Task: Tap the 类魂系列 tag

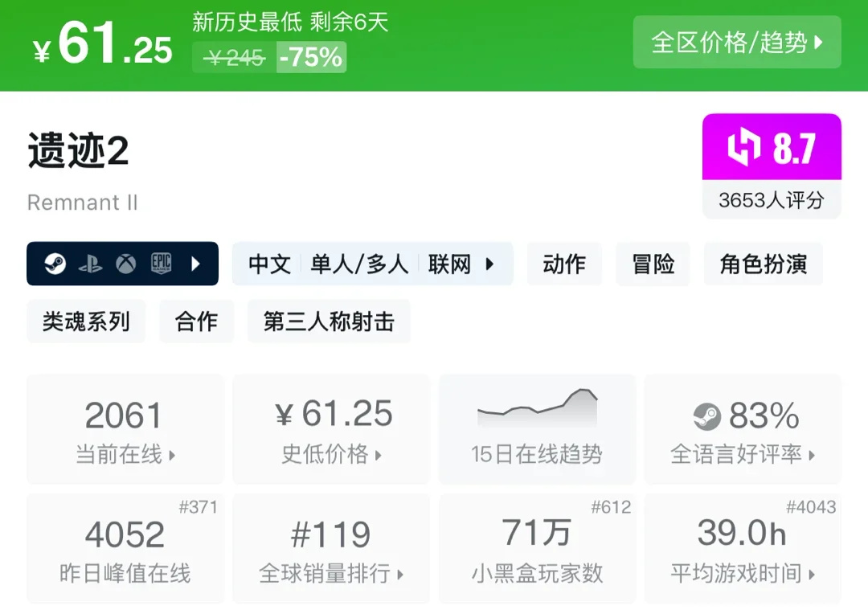Action: (x=86, y=321)
